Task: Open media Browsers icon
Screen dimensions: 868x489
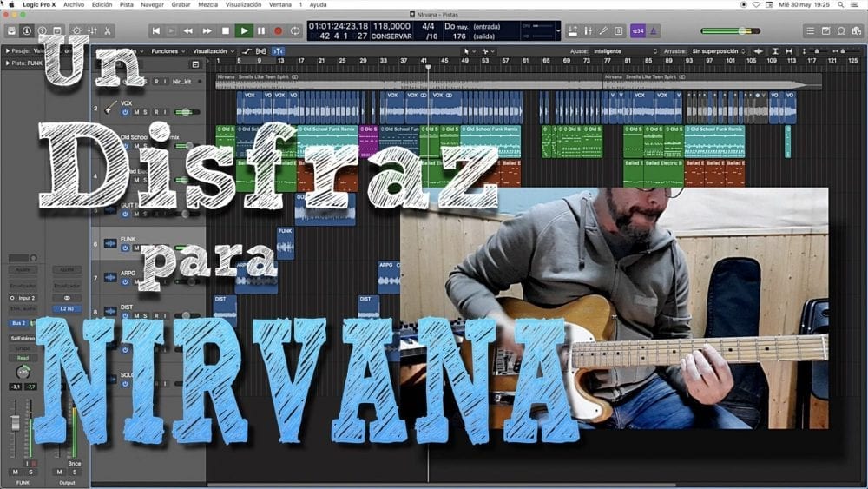Action: 857,31
